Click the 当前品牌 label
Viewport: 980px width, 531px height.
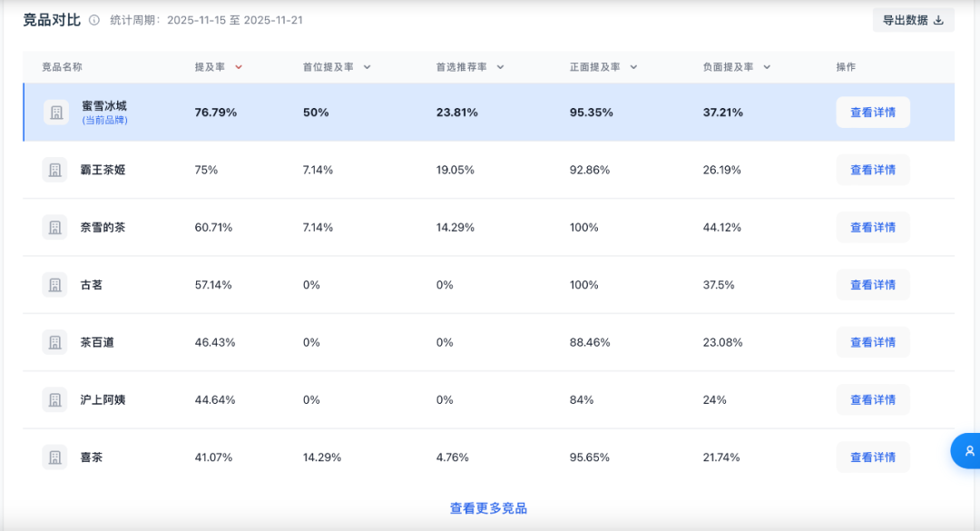coord(104,120)
